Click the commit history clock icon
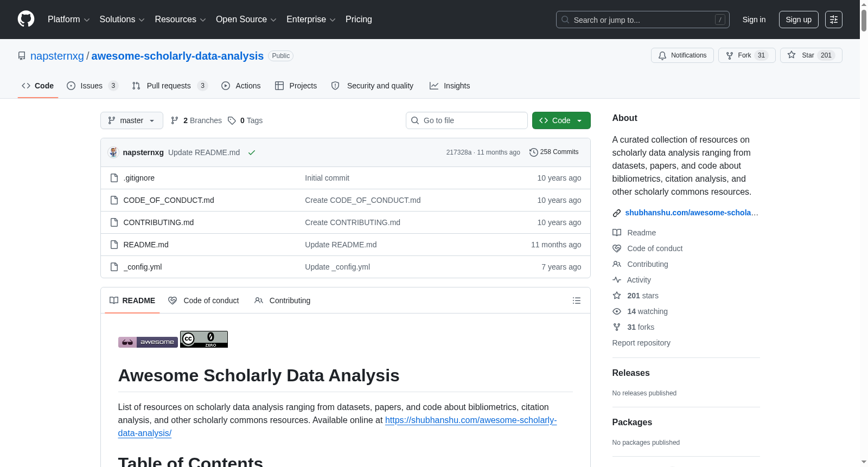Image resolution: width=868 pixels, height=467 pixels. (534, 152)
